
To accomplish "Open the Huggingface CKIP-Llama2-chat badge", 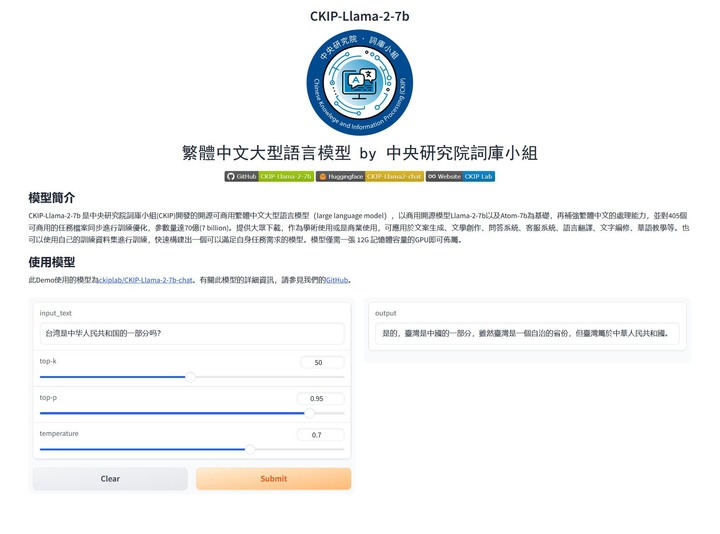I will (x=370, y=176).
